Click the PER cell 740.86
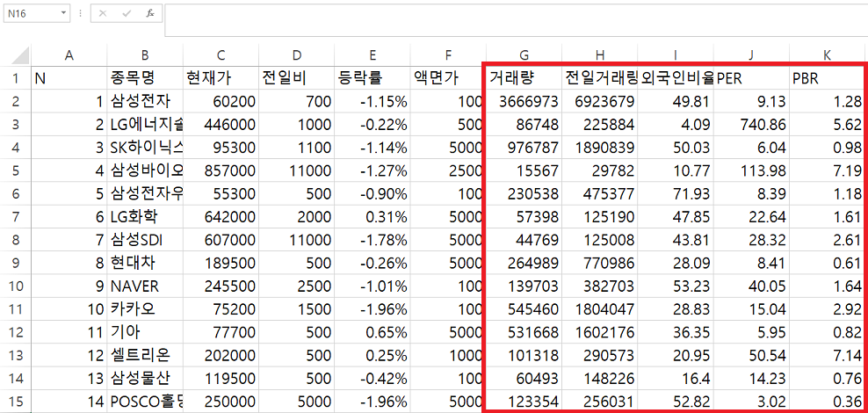 (752, 125)
